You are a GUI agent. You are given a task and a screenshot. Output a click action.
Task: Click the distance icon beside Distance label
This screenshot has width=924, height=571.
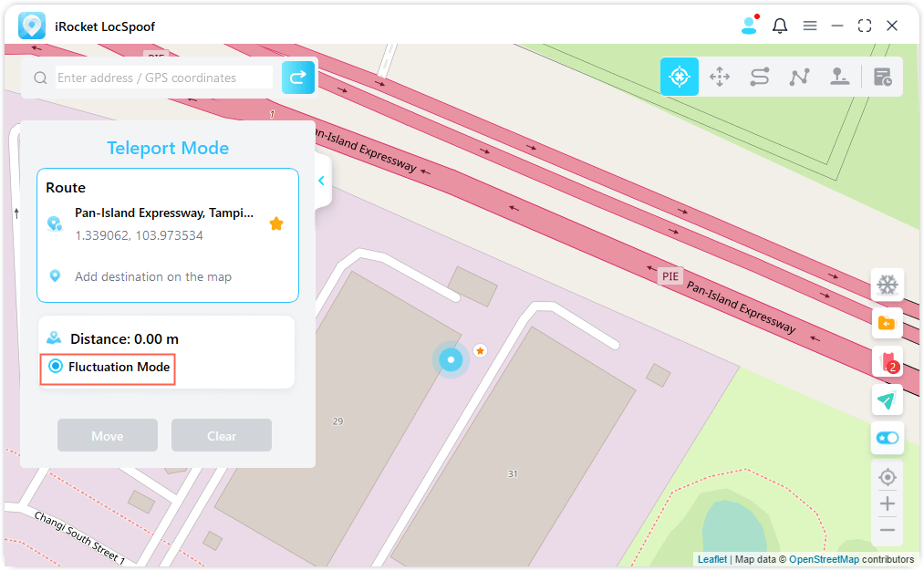pos(54,337)
